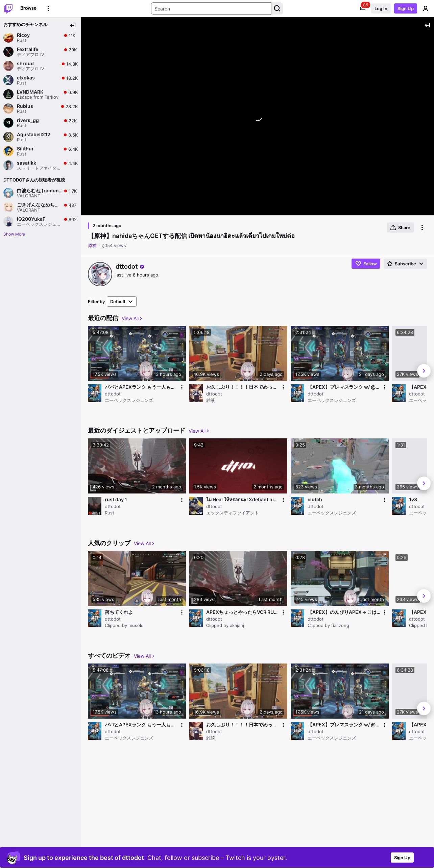Open the three-dot menu beside Browse
This screenshot has height=868, width=434.
(48, 8)
